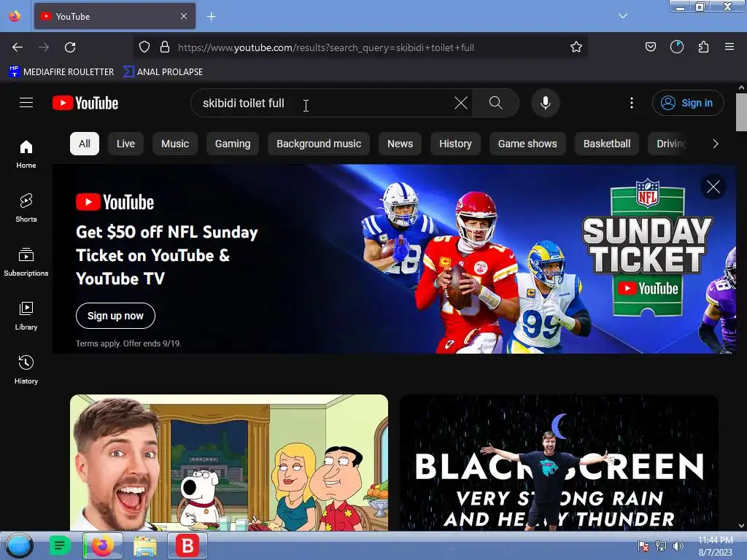Click the network tray icon
Viewport: 747px width, 560px height.
661,546
